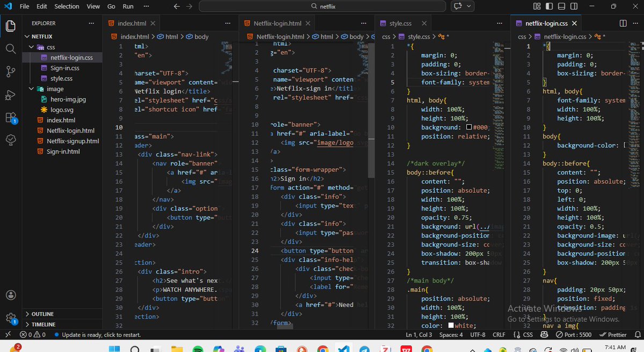Viewport: 644px width, 352px height.
Task: Click the Customize Layout icon
Action: click(x=537, y=6)
